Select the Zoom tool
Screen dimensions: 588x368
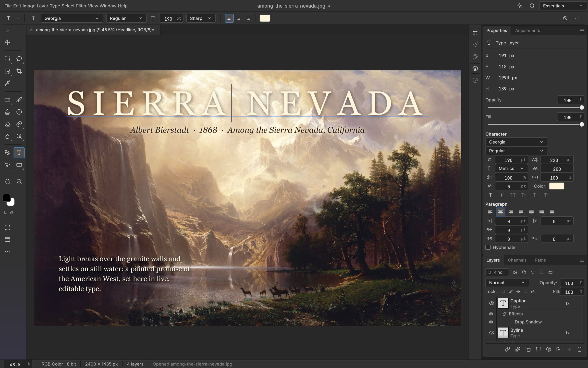pos(19,182)
